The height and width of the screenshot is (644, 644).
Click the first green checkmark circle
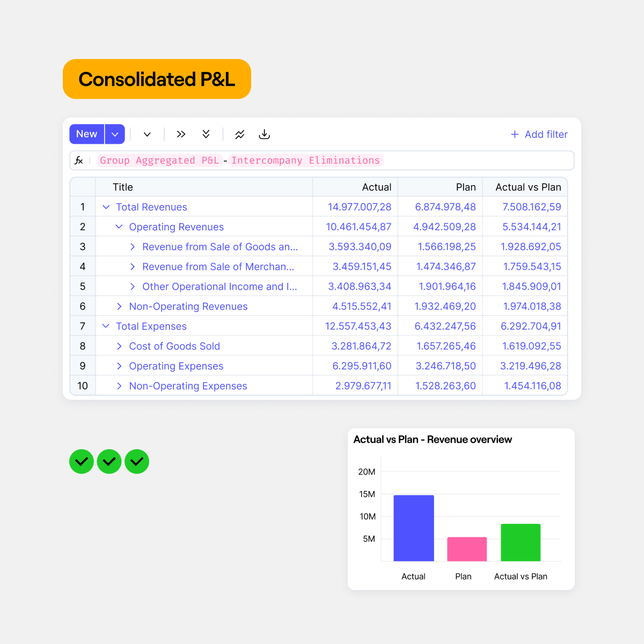coord(82,462)
